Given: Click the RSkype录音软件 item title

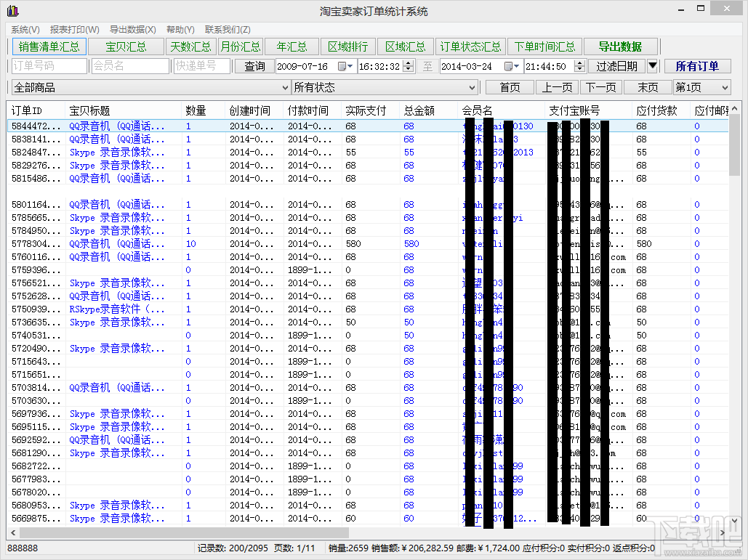Looking at the screenshot, I should 117,309.
